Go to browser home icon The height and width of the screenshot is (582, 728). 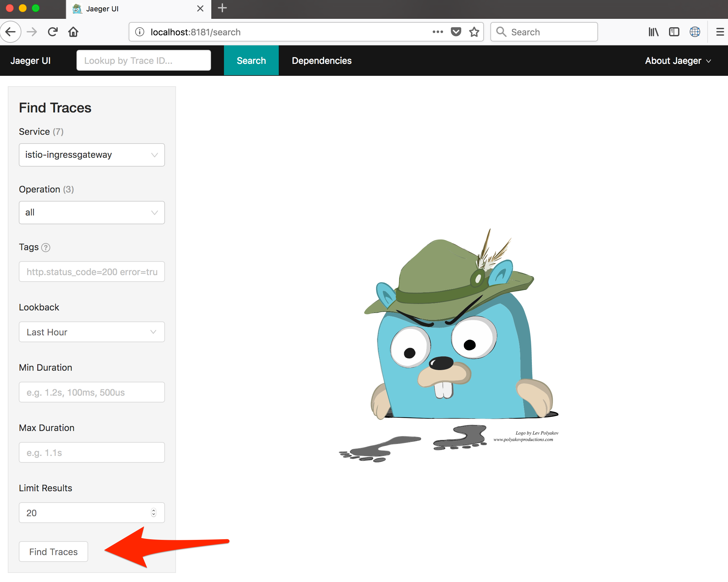tap(73, 32)
